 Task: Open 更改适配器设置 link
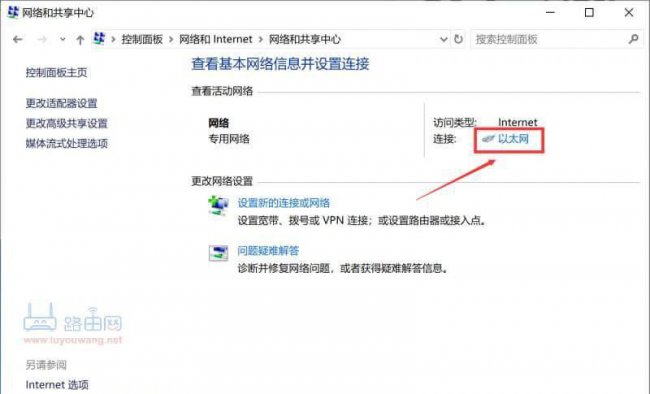(61, 103)
